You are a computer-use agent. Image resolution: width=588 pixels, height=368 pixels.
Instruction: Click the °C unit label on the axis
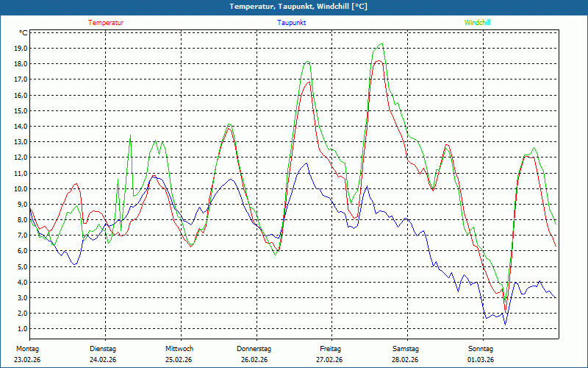click(x=24, y=33)
